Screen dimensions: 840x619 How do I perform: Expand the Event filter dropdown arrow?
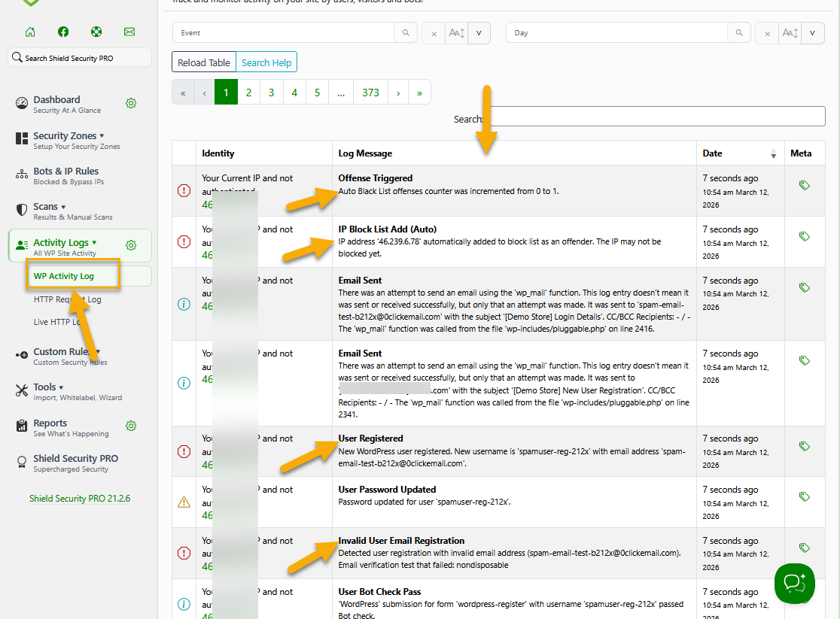point(479,33)
